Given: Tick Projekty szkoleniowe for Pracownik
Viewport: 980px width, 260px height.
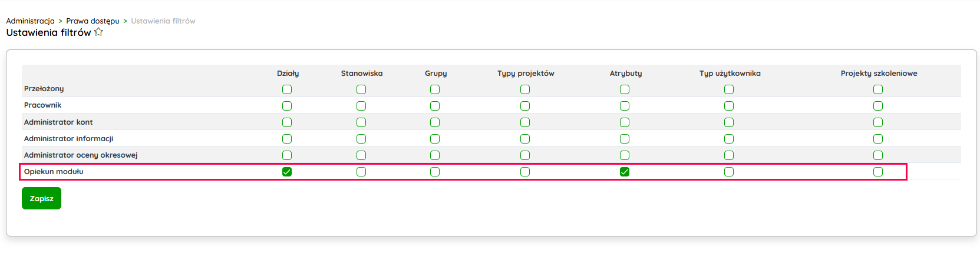Looking at the screenshot, I should pyautogui.click(x=878, y=106).
